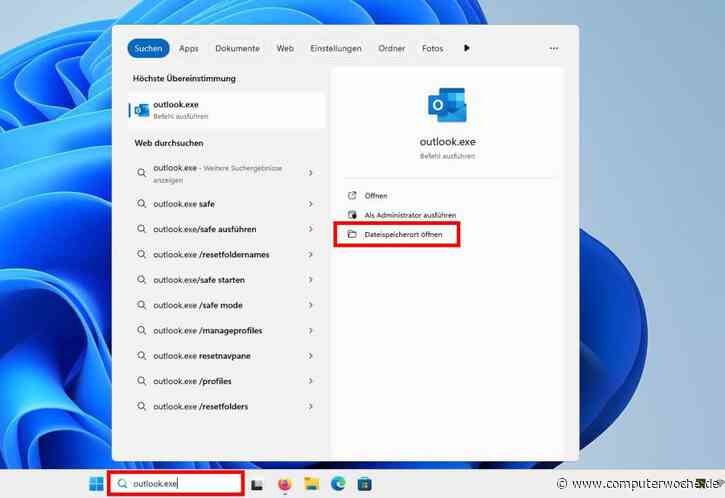Click the taskbar search box with outlook.exe
The height and width of the screenshot is (498, 725).
[176, 484]
